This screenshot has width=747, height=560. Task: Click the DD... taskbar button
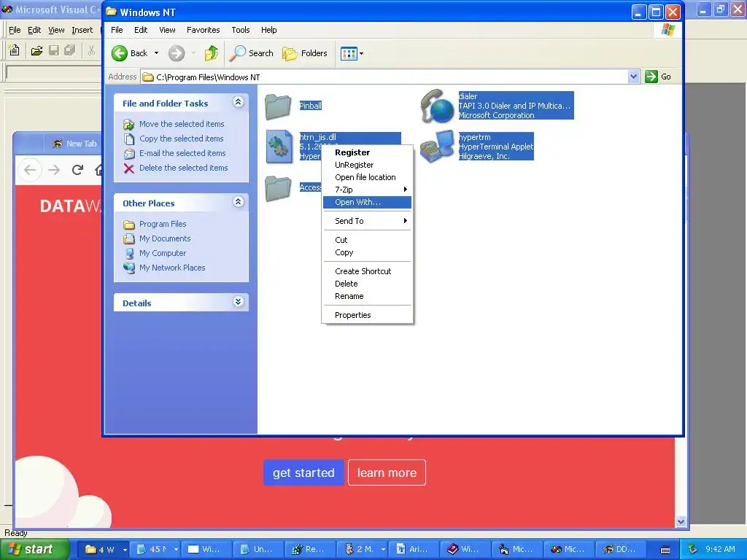click(x=620, y=549)
